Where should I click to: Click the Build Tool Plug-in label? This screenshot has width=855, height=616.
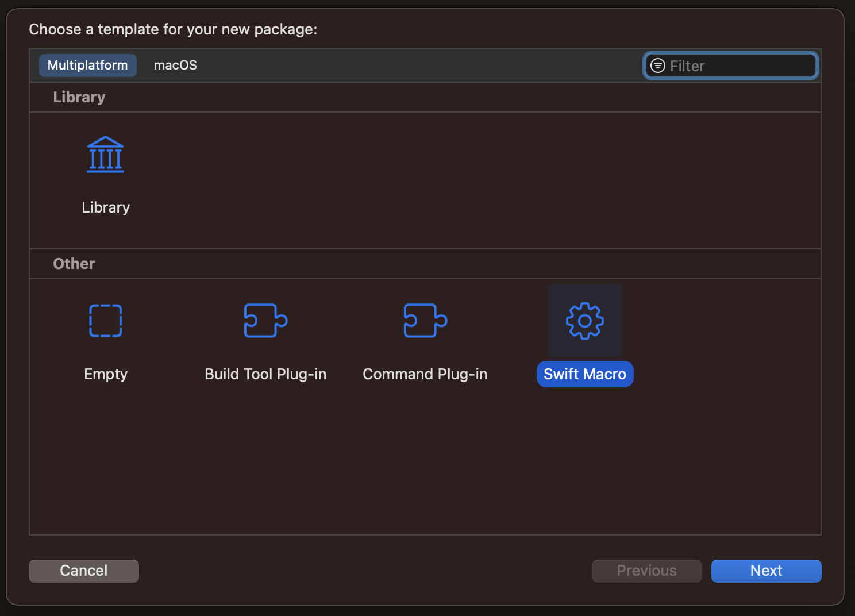tap(265, 374)
